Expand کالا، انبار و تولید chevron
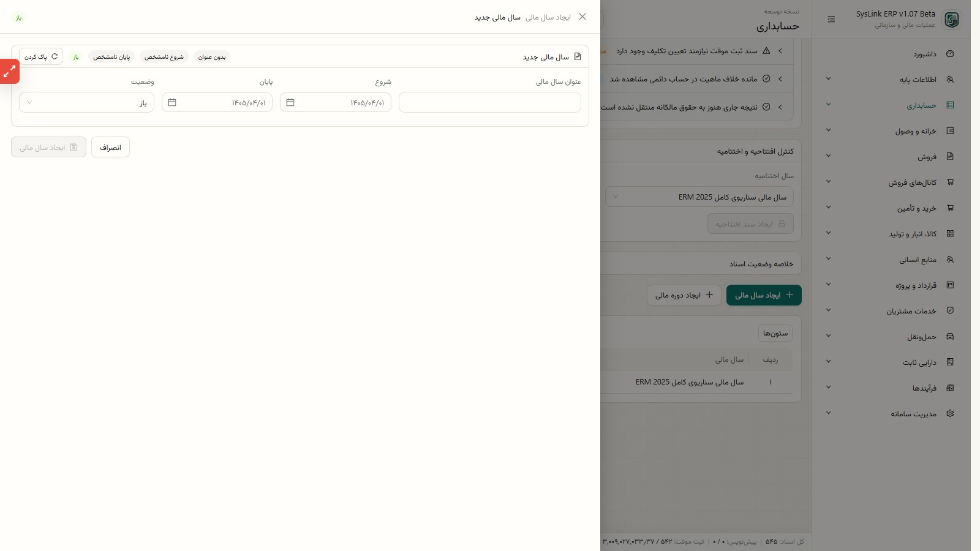This screenshot has height=551, width=980. [x=828, y=233]
